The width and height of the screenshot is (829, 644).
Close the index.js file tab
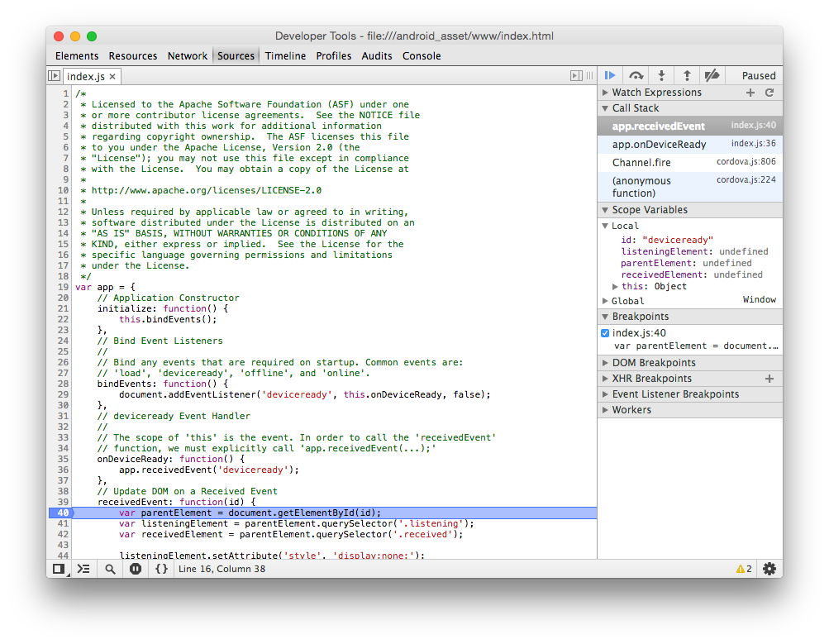(112, 76)
